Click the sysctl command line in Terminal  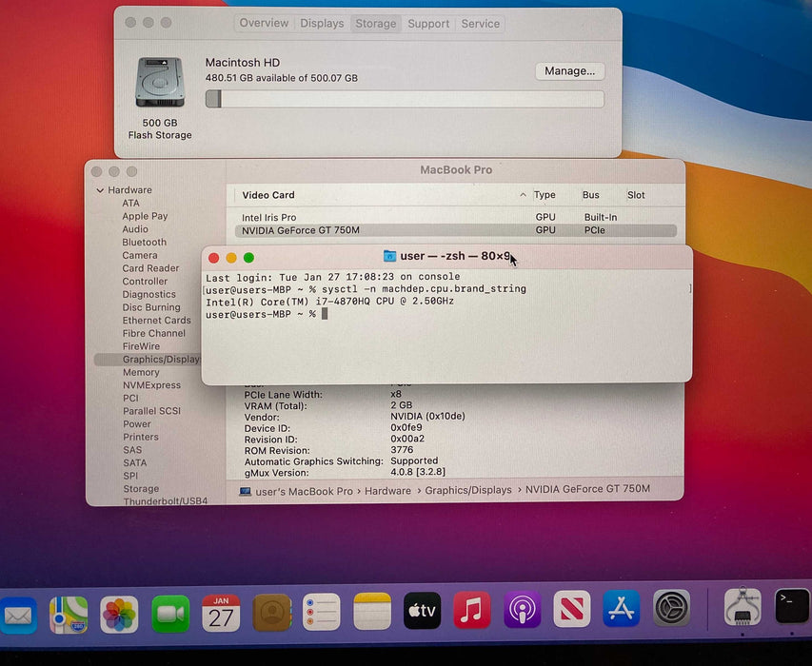click(x=366, y=288)
